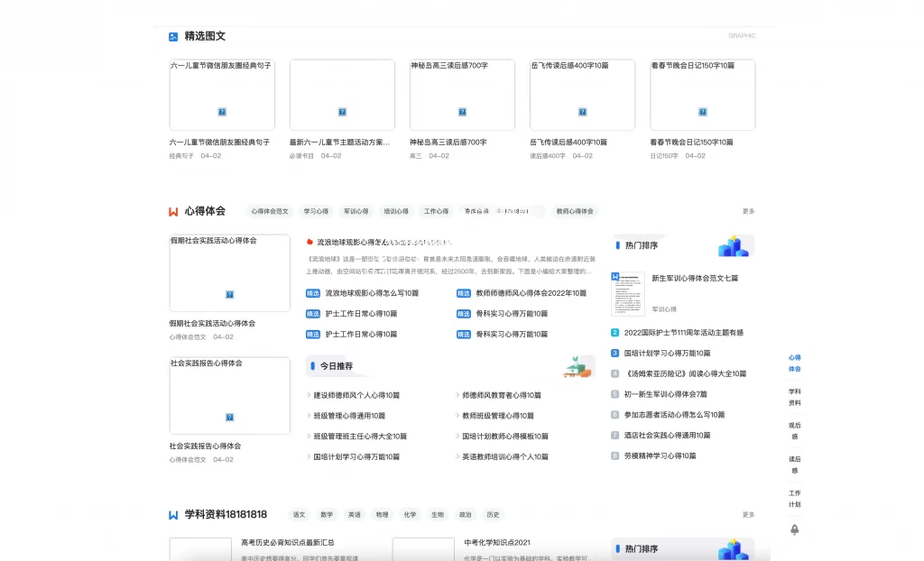Click the 精选 badge before 骨科实习心得万能10篇
Image resolution: width=924 pixels, height=561 pixels.
[463, 313]
